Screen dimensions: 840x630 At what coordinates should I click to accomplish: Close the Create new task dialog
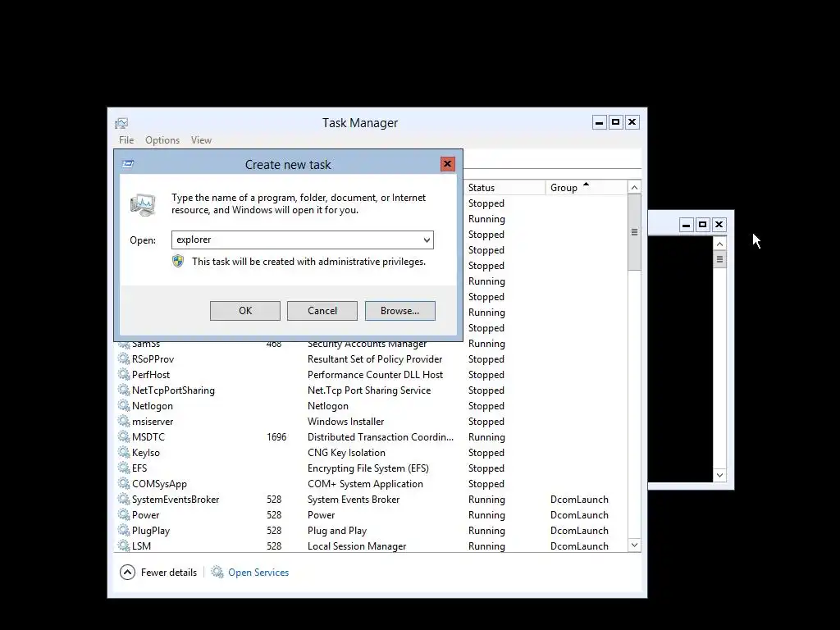(x=447, y=164)
